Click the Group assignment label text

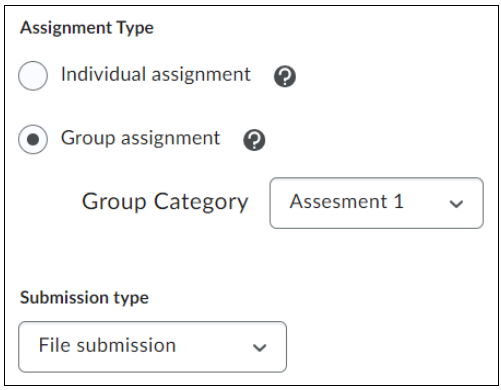coord(140,138)
